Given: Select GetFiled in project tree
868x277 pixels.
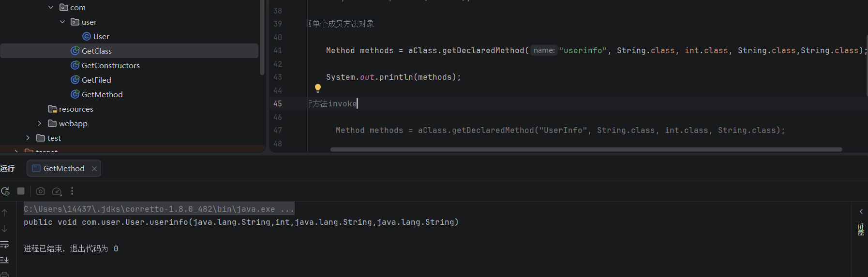Looking at the screenshot, I should [129, 80].
